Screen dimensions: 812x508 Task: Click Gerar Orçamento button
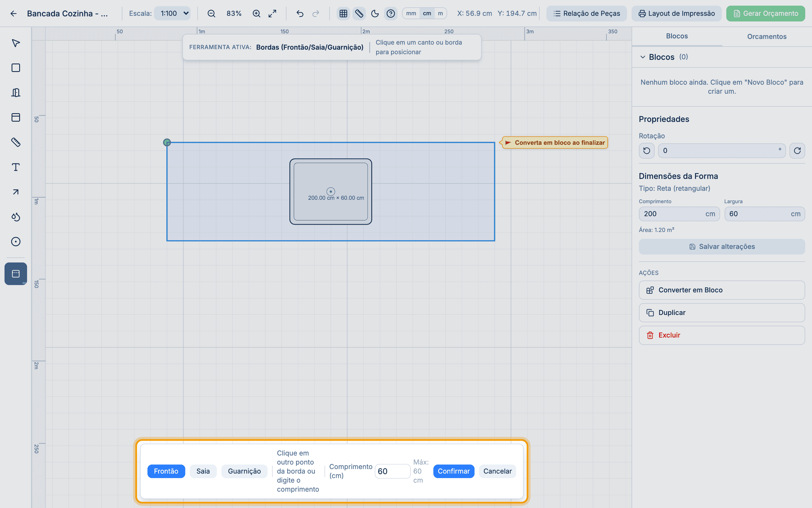pos(766,14)
